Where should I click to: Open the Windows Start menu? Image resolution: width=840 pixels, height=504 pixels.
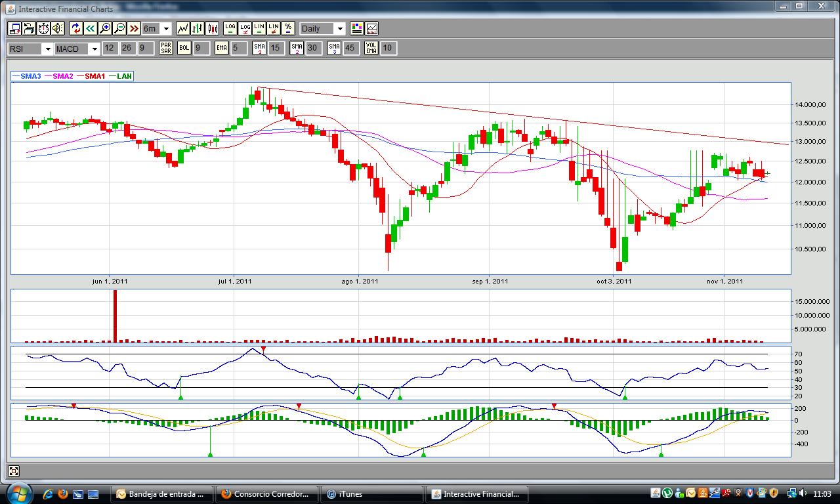(19, 493)
